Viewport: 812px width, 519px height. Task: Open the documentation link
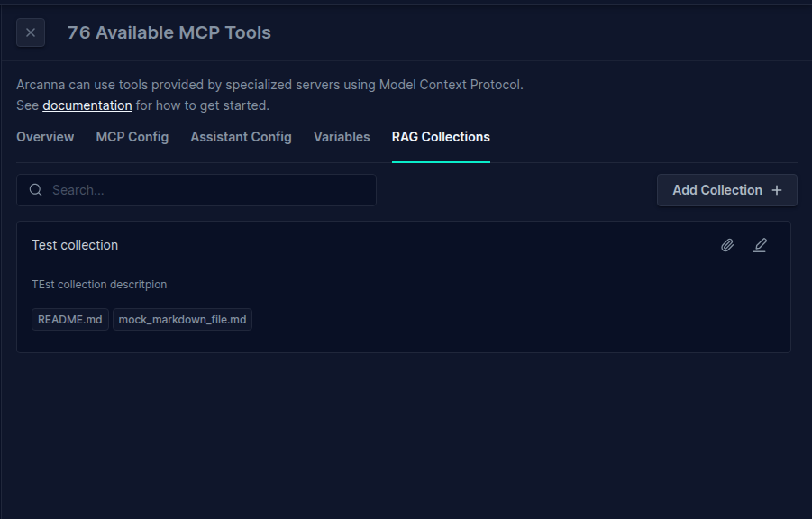pos(87,105)
